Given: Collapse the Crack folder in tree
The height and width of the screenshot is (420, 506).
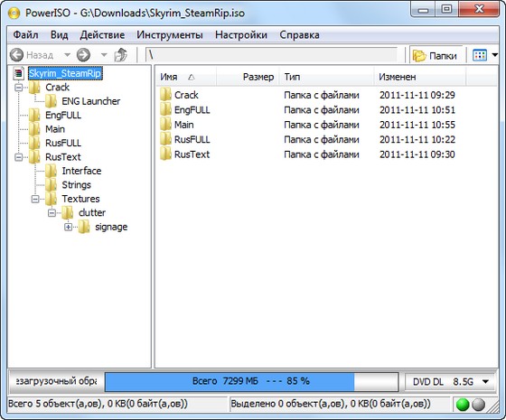Looking at the screenshot, I should click(19, 88).
